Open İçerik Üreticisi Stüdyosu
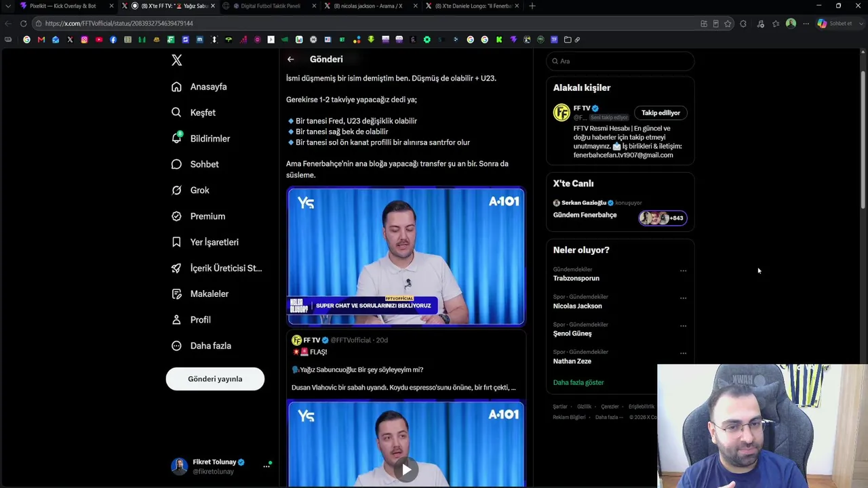The width and height of the screenshot is (868, 488). (216, 268)
